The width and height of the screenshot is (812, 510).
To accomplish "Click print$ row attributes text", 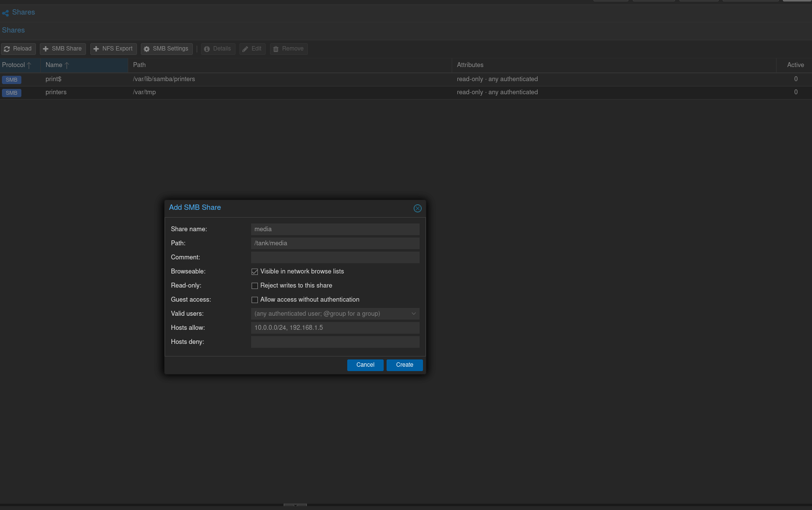I will coord(497,79).
